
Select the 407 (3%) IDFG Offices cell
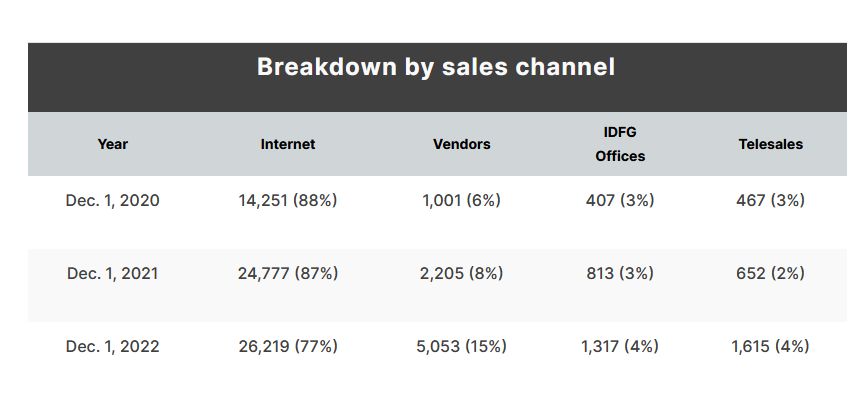620,201
